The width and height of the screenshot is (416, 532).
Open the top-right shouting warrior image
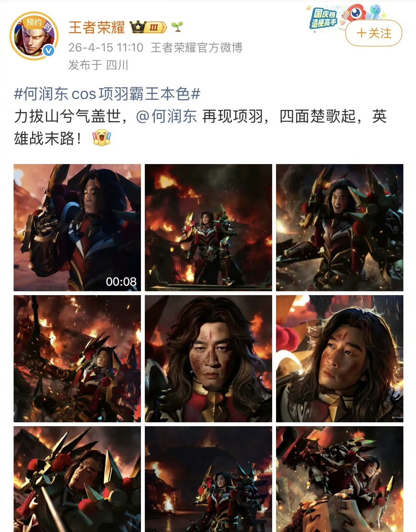tap(340, 227)
